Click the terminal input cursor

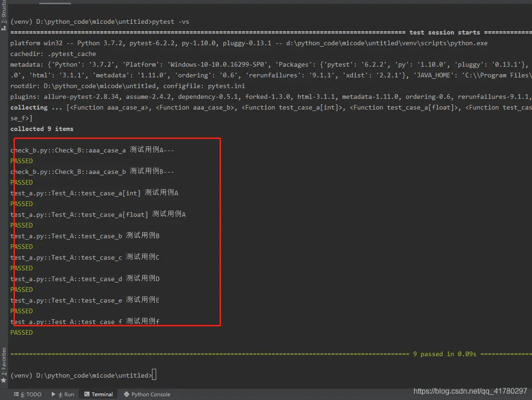(154, 374)
